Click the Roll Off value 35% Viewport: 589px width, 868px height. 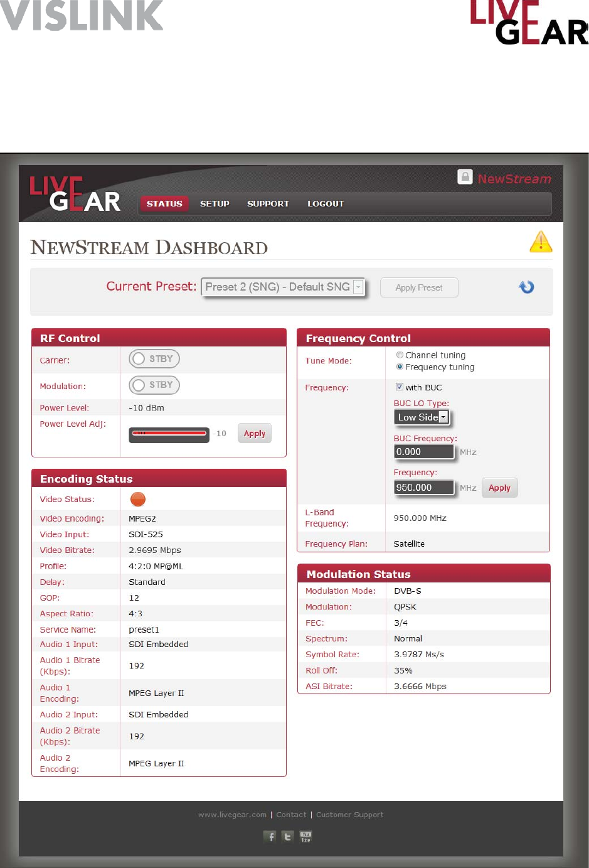403,670
